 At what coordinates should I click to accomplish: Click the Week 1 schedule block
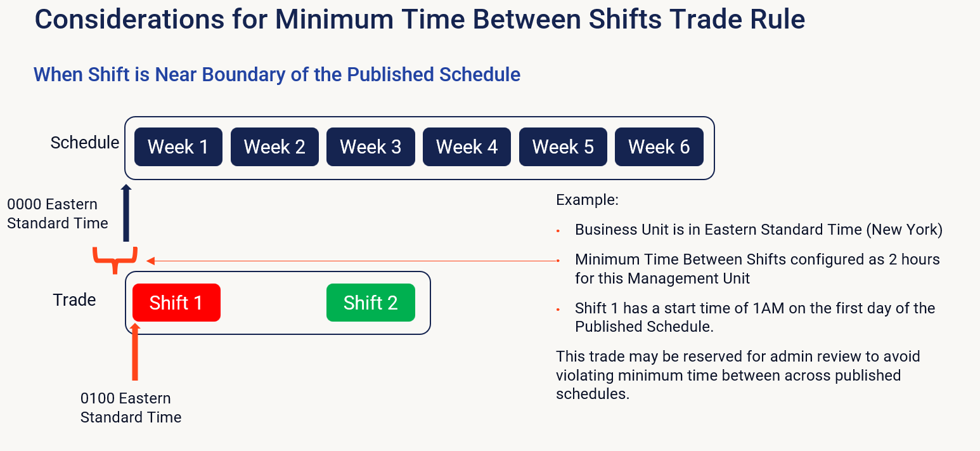(178, 147)
